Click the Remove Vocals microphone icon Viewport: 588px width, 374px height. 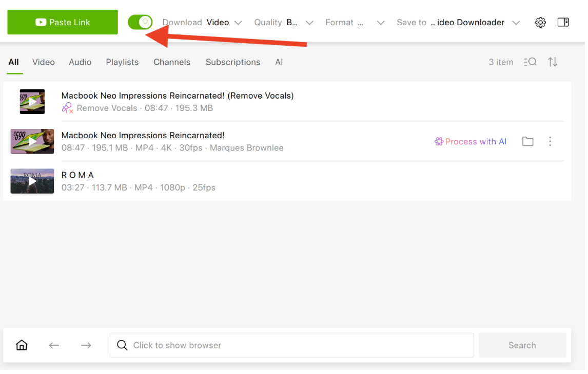68,108
